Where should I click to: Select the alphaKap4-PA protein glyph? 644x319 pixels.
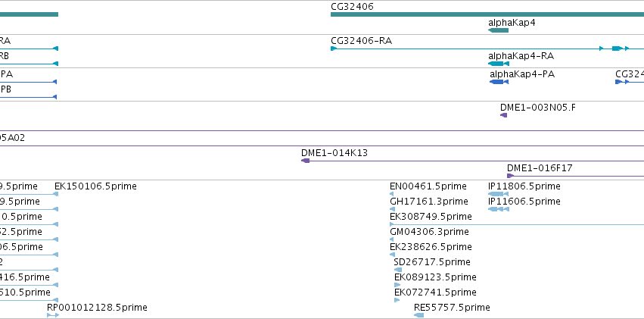click(x=499, y=82)
